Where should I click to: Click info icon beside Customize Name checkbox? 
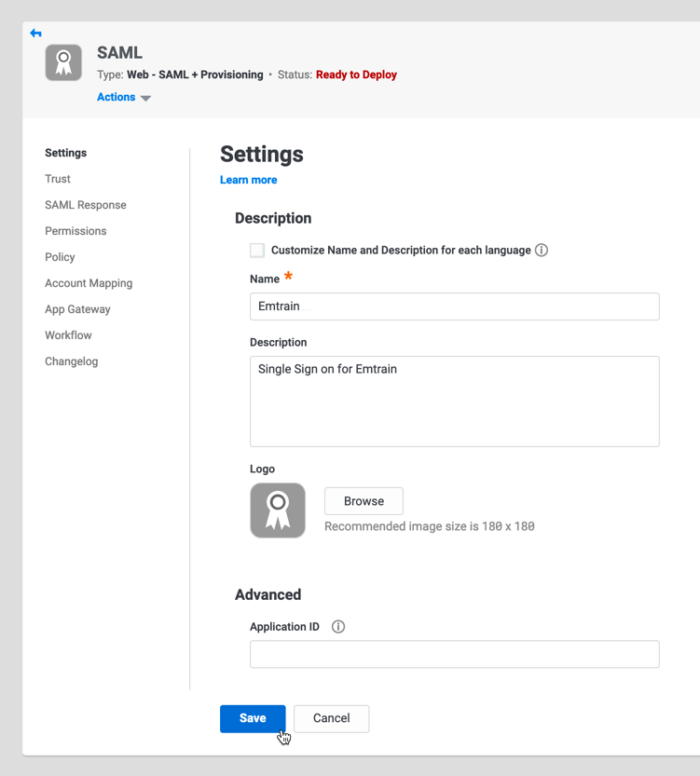pyautogui.click(x=542, y=250)
